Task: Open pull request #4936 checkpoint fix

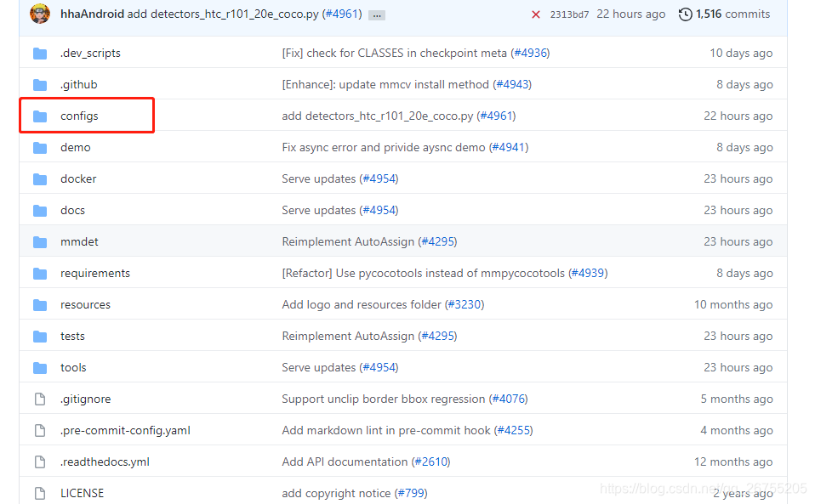Action: [x=529, y=53]
